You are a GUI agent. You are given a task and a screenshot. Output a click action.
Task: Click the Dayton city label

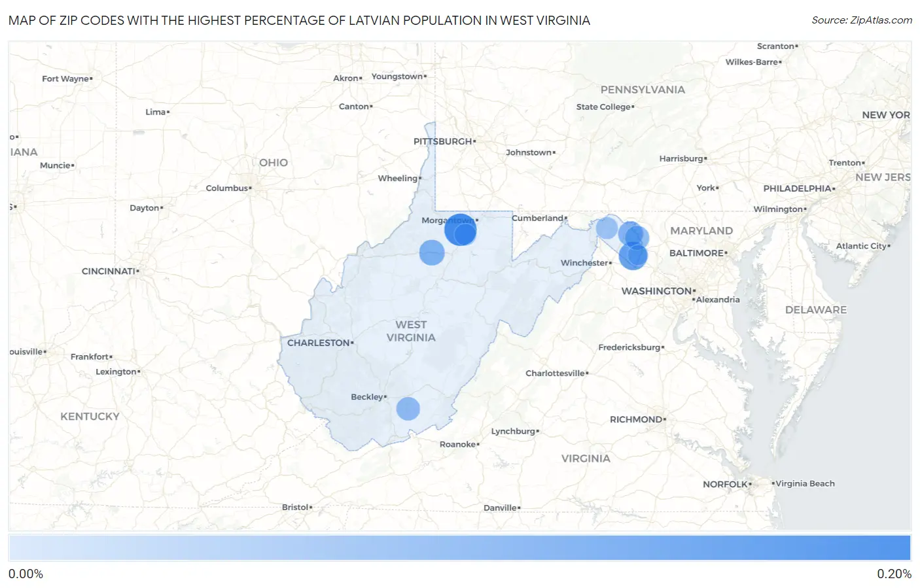145,208
